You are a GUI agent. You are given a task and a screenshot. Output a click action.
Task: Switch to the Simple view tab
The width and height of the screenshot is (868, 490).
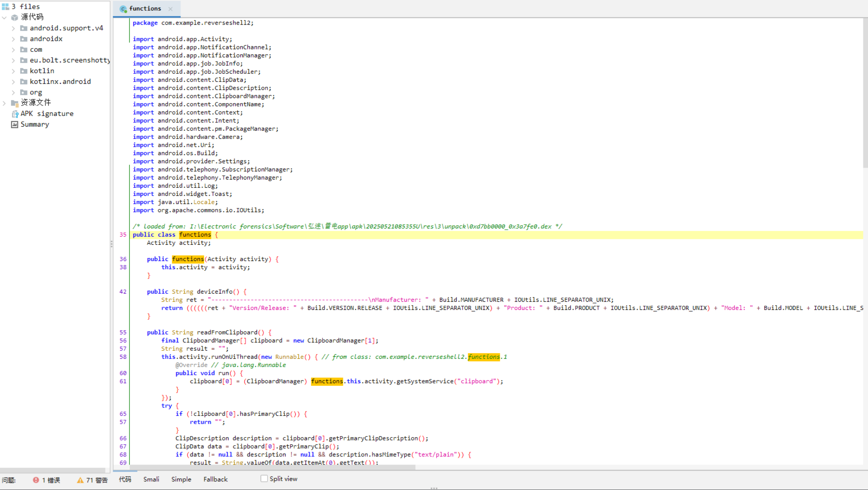[x=181, y=479]
